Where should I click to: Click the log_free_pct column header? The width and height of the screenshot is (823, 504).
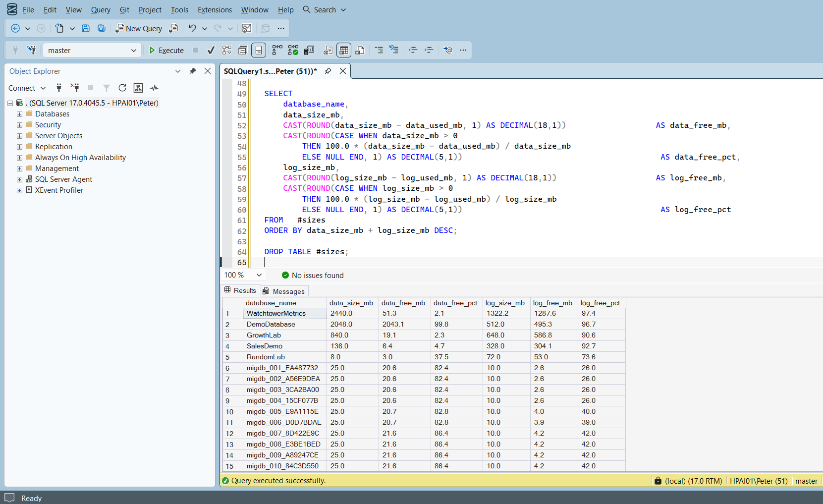[x=602, y=303]
